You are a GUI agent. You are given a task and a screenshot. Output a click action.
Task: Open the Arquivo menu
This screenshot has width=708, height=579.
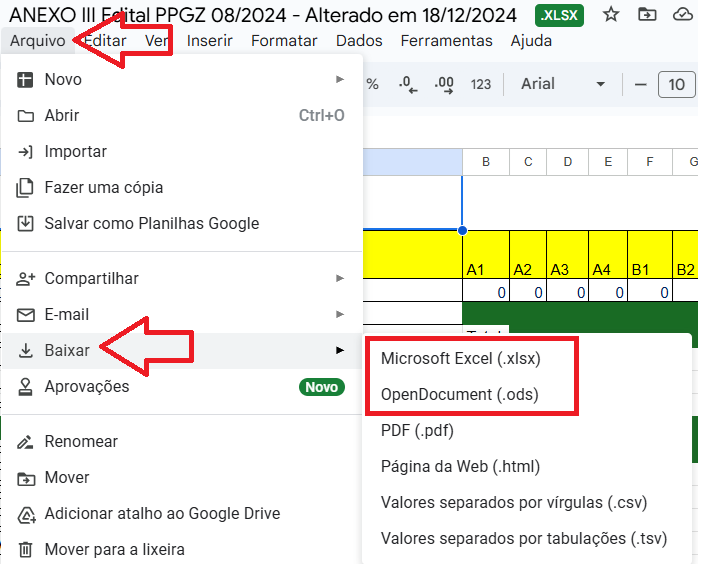click(37, 41)
